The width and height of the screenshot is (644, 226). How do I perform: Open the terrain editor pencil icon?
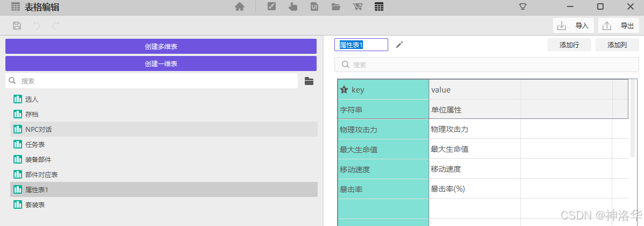pos(271,6)
